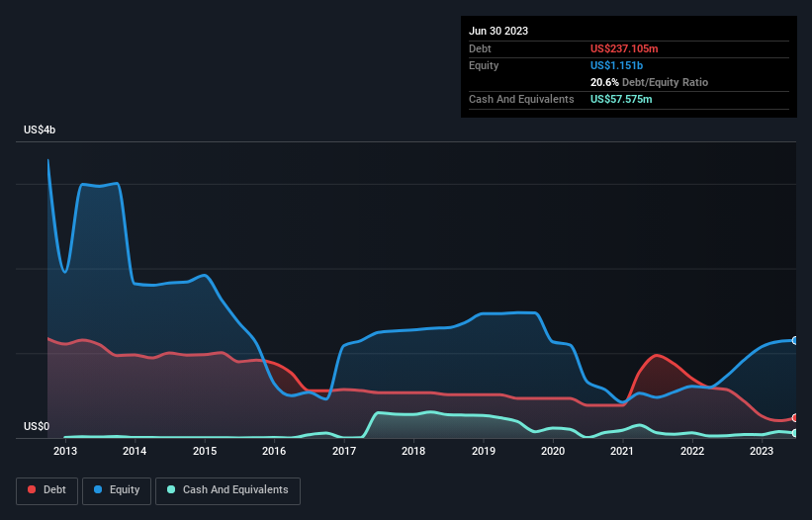Click the red Debt endpoint marker
The height and width of the screenshot is (520, 812).
[795, 417]
